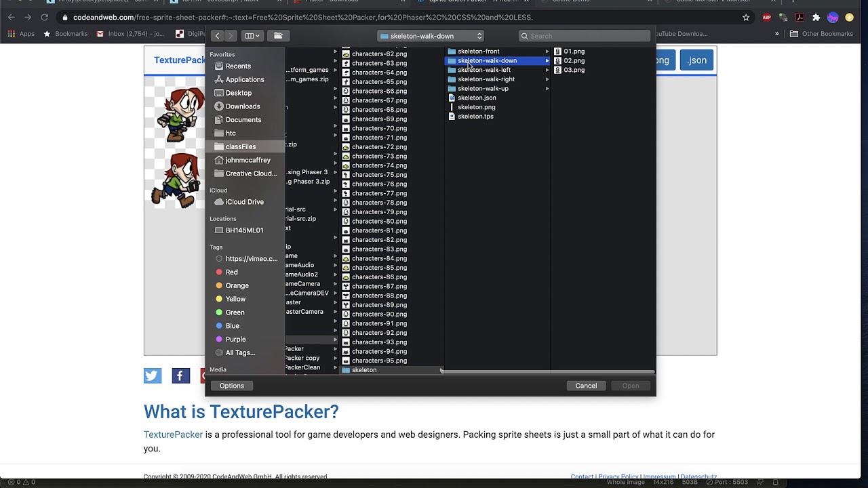Open the column view switcher in the file dialog
The width and height of the screenshot is (868, 488).
[x=252, y=36]
